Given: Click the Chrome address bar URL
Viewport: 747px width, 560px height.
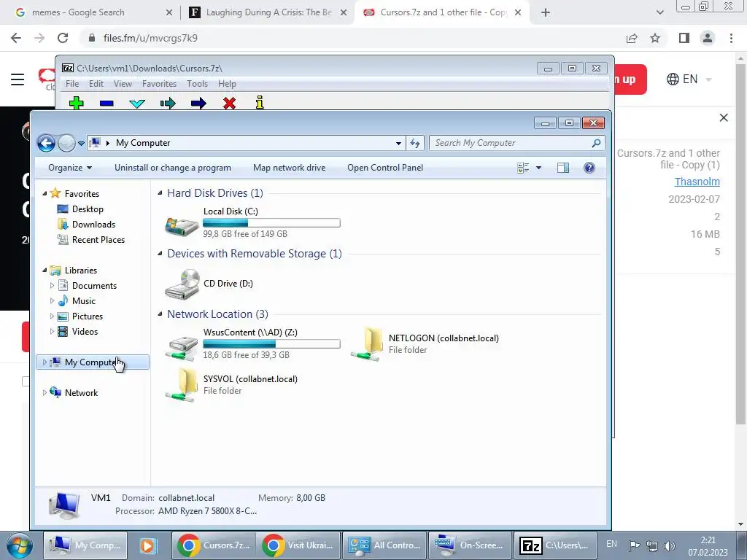Looking at the screenshot, I should tap(150, 38).
